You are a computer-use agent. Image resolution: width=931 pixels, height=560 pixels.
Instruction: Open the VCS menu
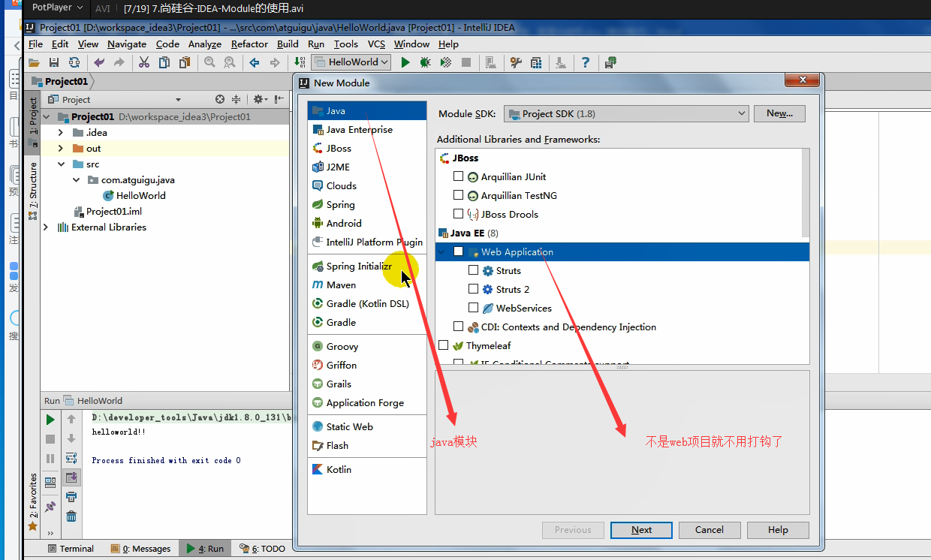coord(376,44)
